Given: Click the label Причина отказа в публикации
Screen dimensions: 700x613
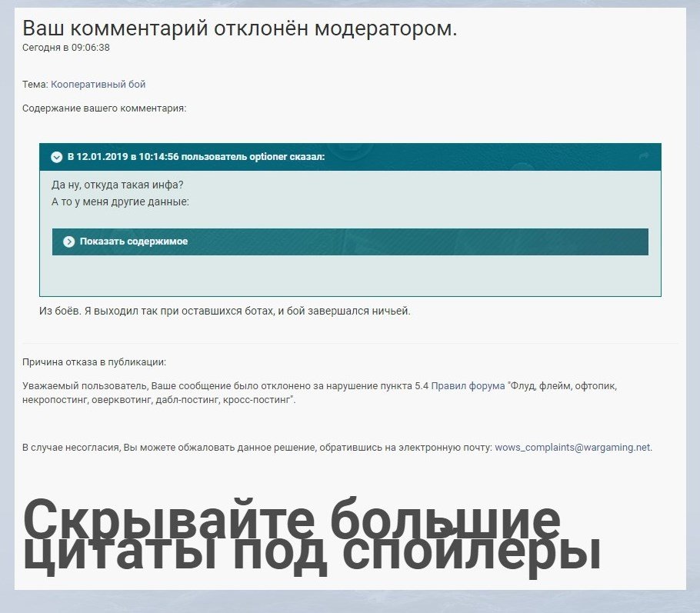Looking at the screenshot, I should (x=94, y=362).
